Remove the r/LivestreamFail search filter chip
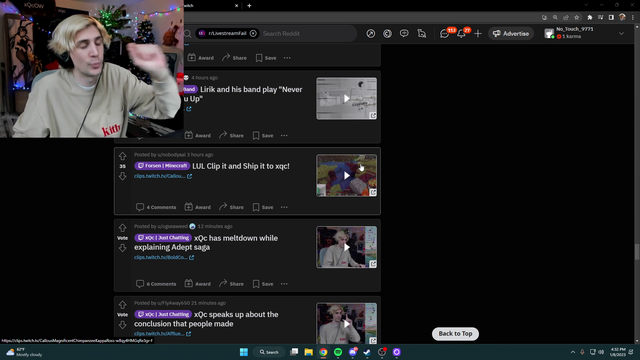 [x=253, y=33]
